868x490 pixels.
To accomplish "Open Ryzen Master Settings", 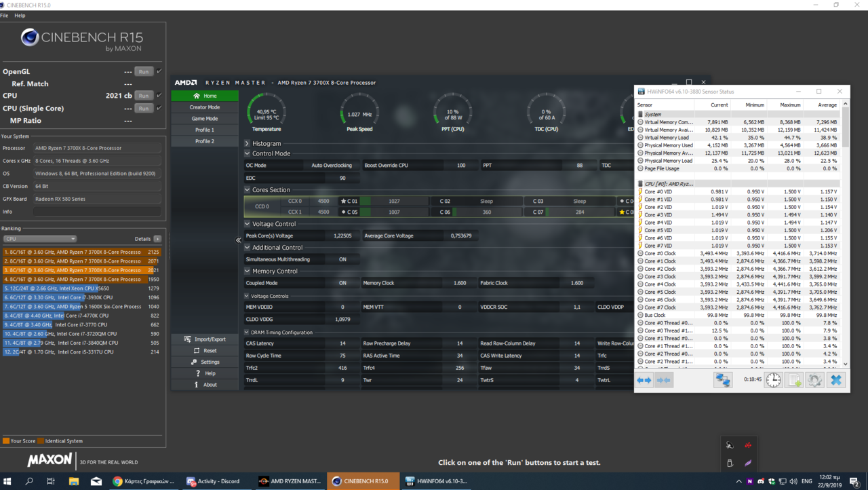I will point(205,362).
